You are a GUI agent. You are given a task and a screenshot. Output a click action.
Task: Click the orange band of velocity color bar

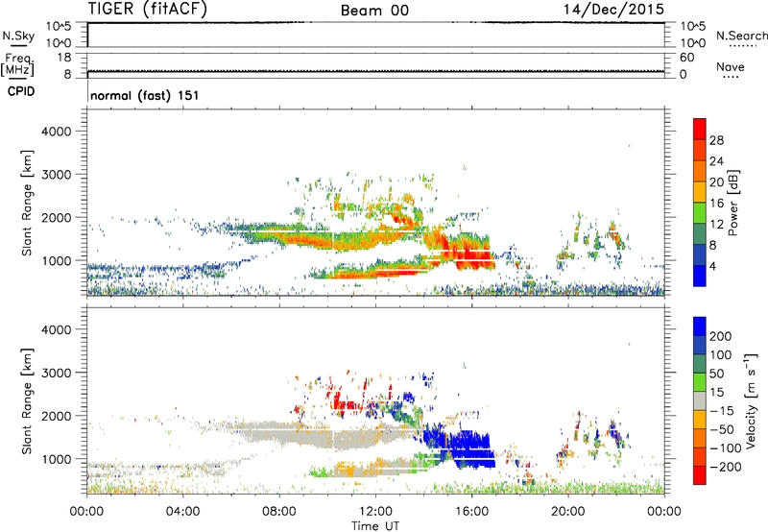tap(700, 438)
